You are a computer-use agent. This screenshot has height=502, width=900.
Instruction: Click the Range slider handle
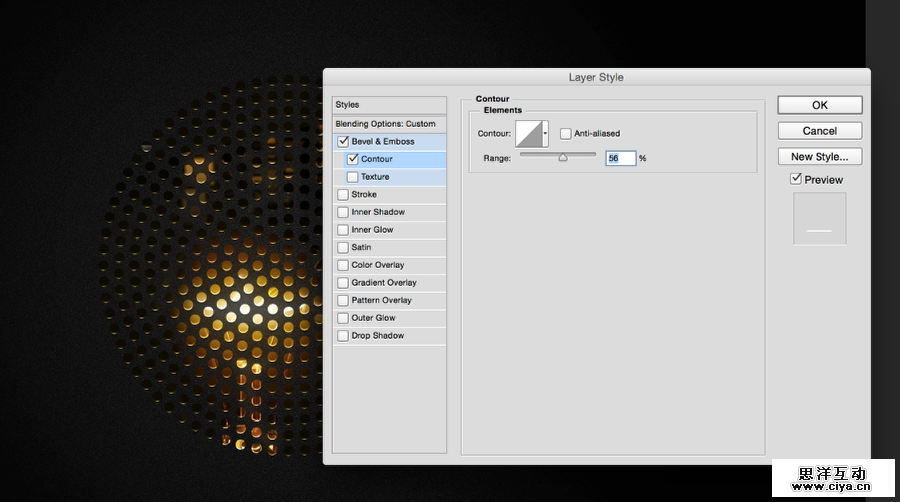[563, 157]
